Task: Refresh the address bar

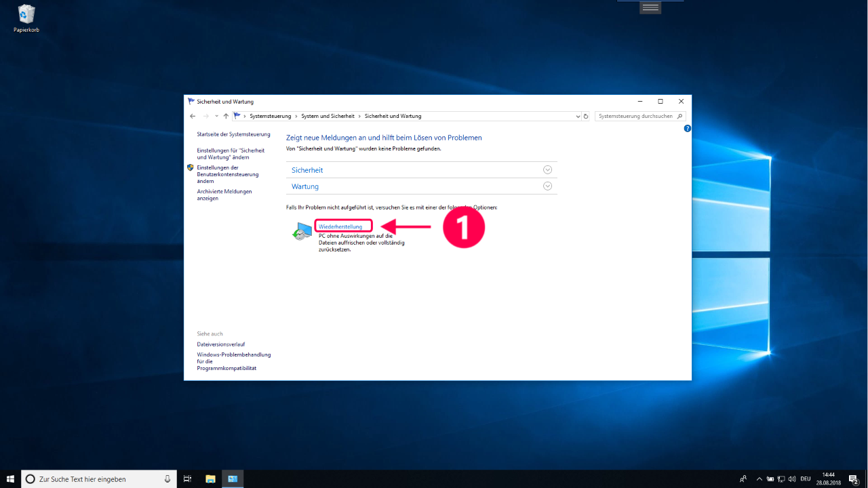Action: click(587, 116)
